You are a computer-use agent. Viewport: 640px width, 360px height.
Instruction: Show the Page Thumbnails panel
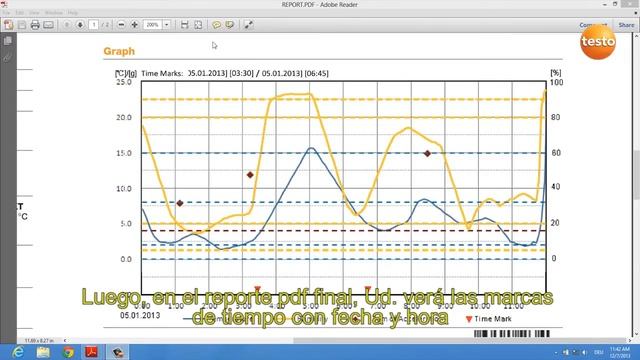tap(8, 40)
